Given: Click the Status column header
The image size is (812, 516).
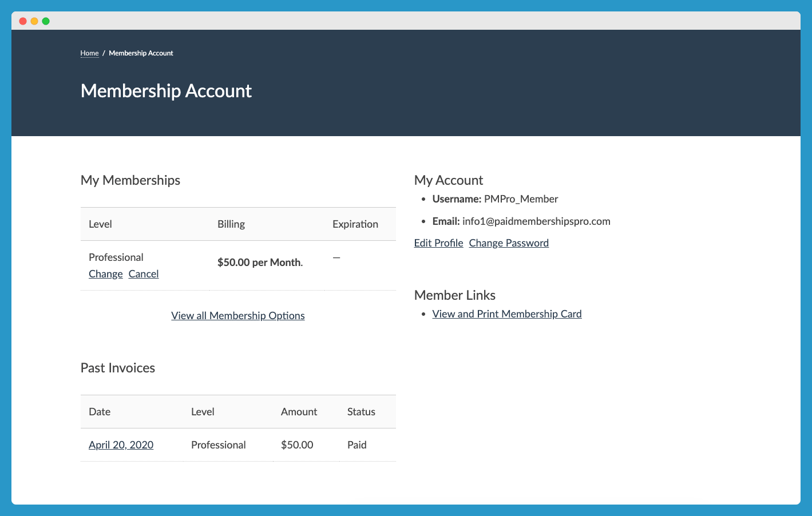Looking at the screenshot, I should (x=361, y=411).
